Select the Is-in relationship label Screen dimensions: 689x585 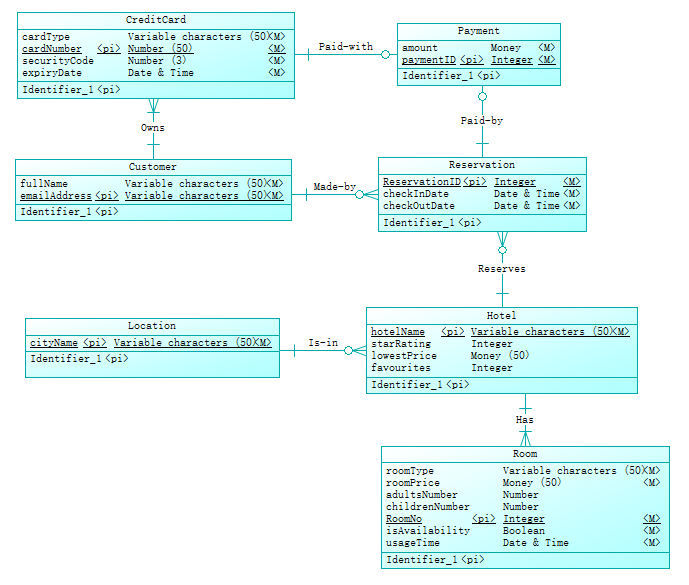click(322, 343)
